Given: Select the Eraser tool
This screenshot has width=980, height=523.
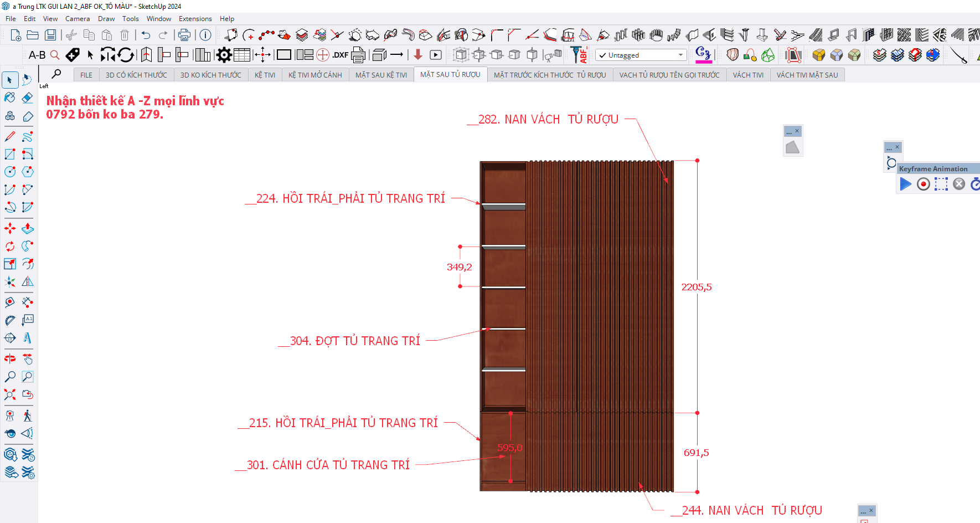Looking at the screenshot, I should tap(27, 98).
